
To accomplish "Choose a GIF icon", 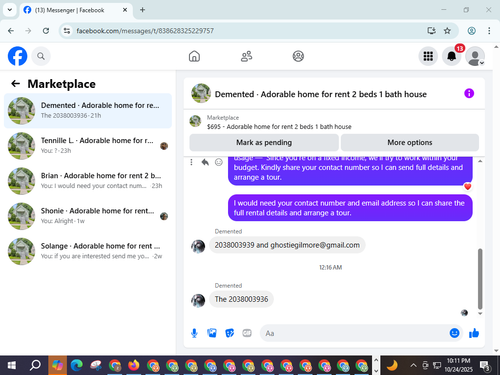I will coord(247,333).
